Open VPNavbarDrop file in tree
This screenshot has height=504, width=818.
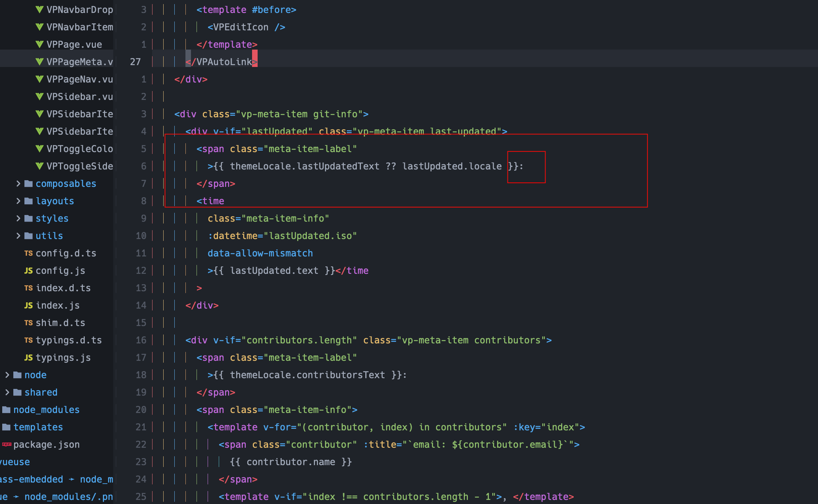pos(80,10)
